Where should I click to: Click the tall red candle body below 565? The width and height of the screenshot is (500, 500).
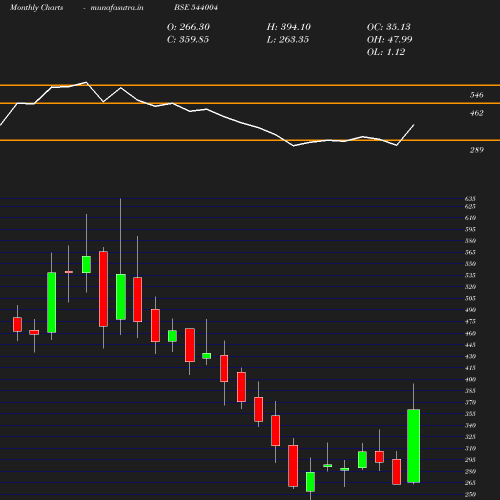(103, 289)
